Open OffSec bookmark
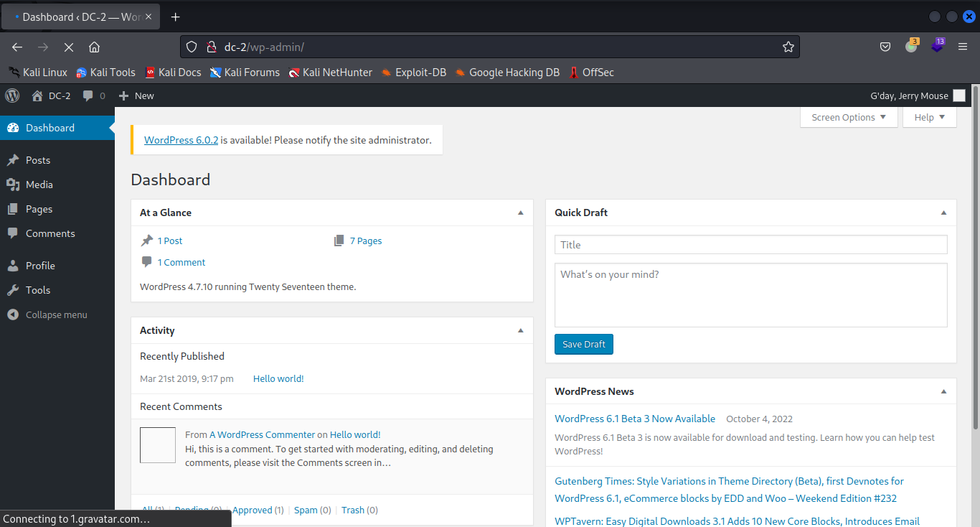The height and width of the screenshot is (527, 980). (591, 72)
